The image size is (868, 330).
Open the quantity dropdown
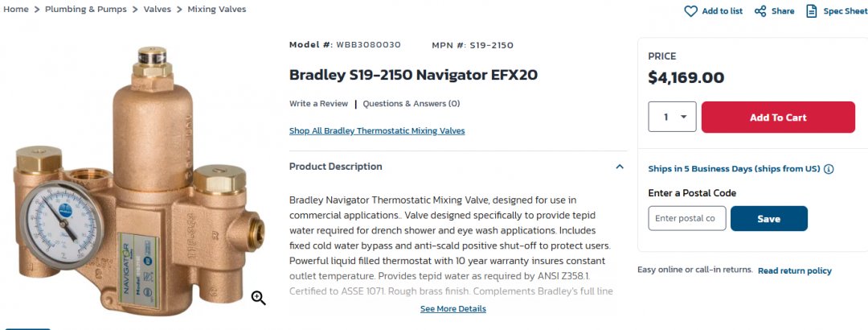point(672,117)
